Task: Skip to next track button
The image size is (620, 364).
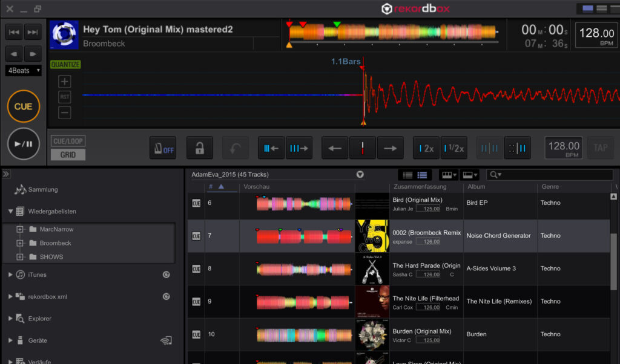Action: pos(33,32)
